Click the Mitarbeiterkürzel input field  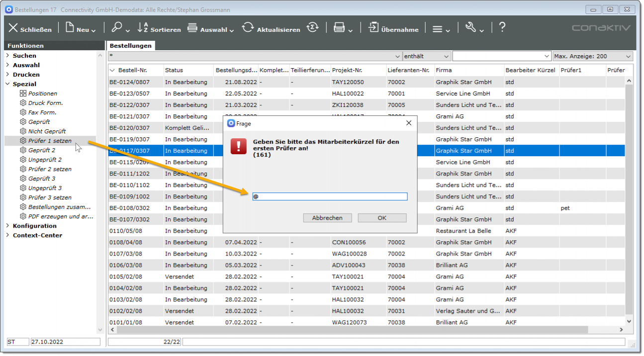coord(330,196)
